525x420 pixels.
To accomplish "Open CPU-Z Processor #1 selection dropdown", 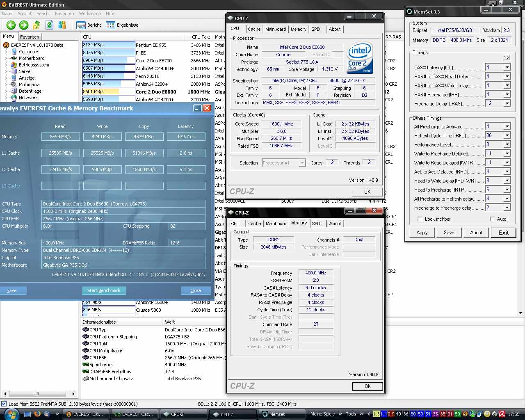I will tap(302, 163).
